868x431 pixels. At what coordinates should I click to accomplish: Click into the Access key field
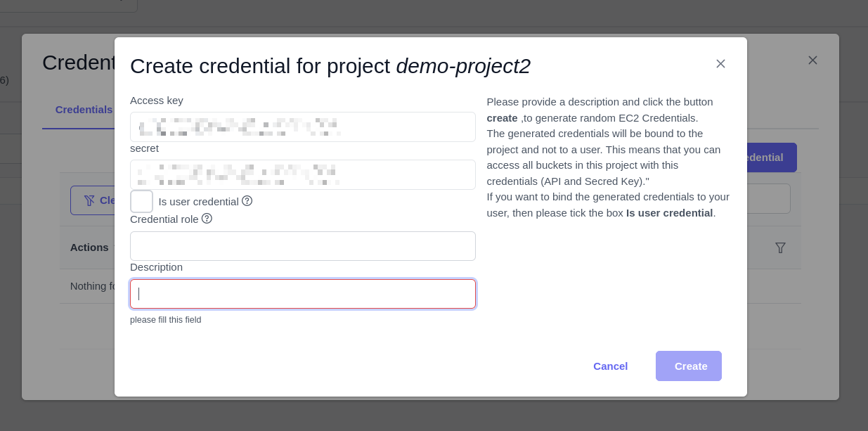pyautogui.click(x=302, y=127)
